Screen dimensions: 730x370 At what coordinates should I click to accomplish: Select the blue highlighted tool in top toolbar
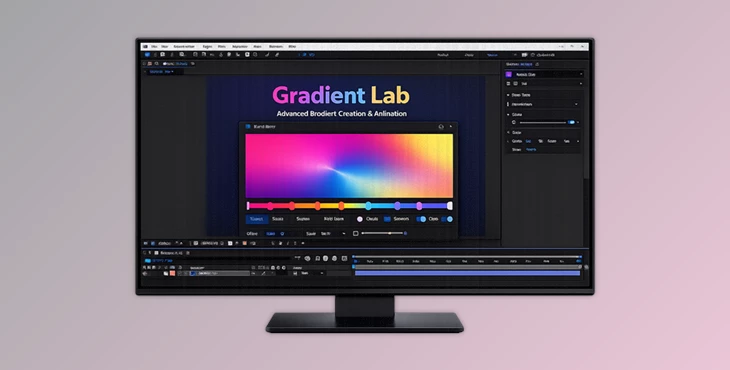point(148,55)
